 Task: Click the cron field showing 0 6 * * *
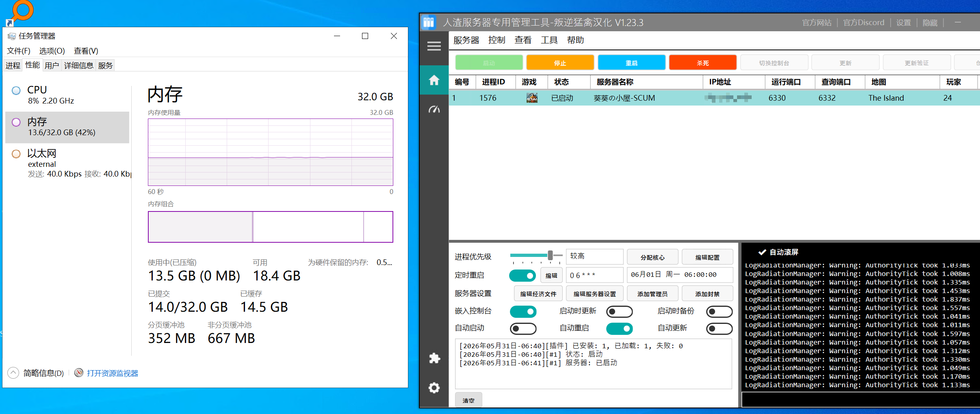[595, 275]
